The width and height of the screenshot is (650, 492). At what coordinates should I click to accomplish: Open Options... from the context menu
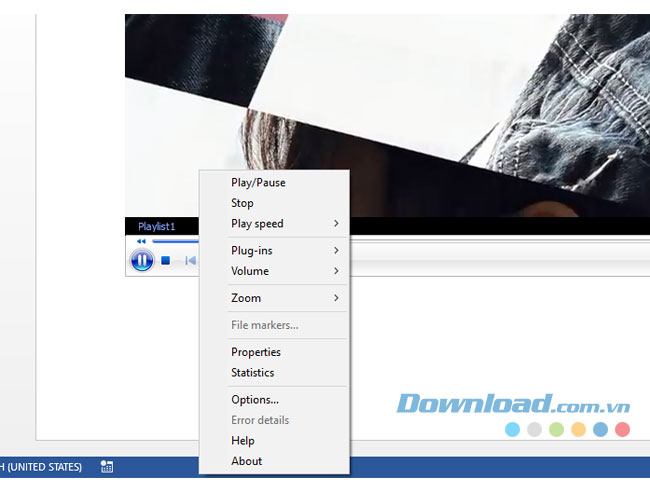(255, 400)
